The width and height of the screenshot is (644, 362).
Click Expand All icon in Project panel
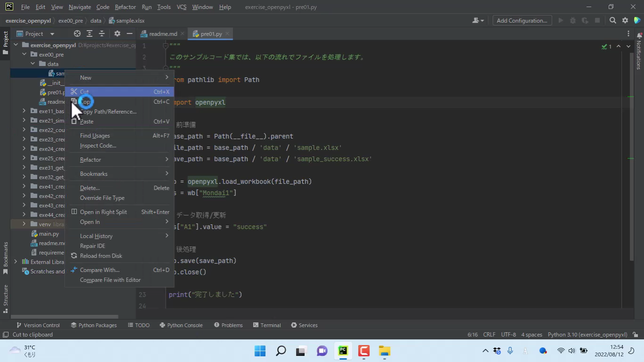89,33
